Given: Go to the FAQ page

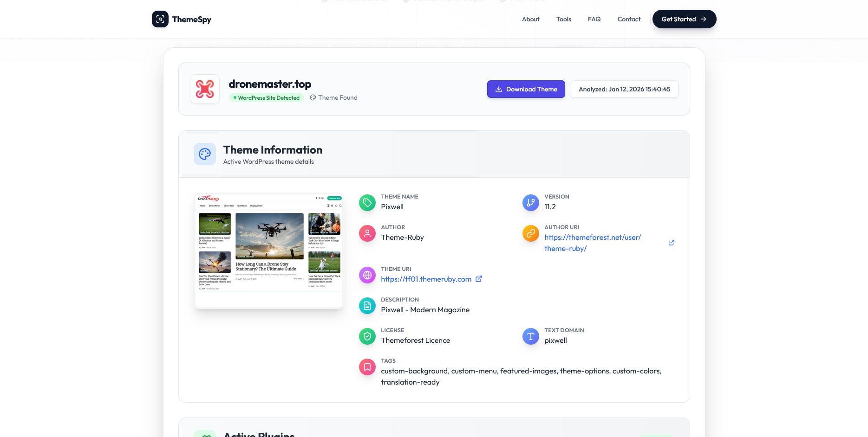Looking at the screenshot, I should 594,19.
